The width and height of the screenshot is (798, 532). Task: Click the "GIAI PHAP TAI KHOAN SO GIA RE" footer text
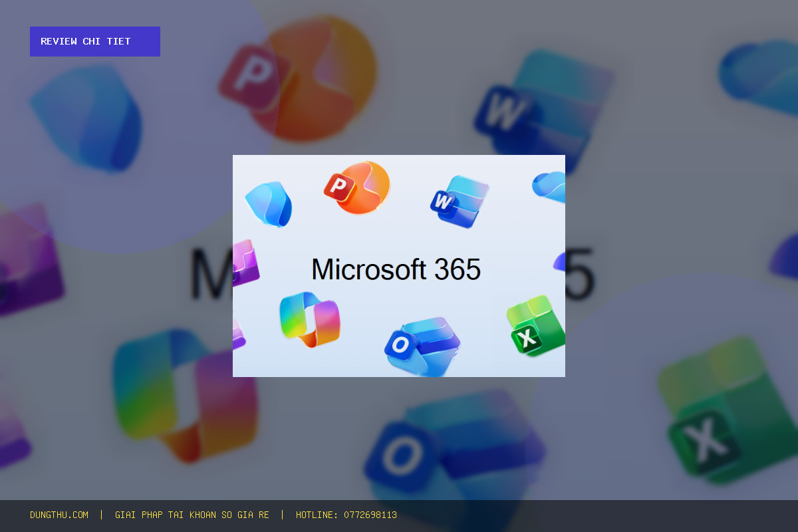pos(192,515)
